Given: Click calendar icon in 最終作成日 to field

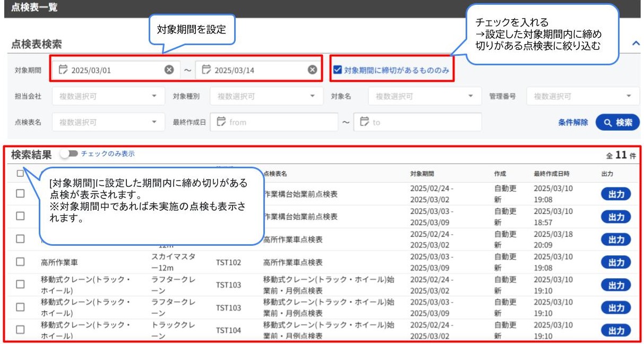Looking at the screenshot, I should pos(364,122).
